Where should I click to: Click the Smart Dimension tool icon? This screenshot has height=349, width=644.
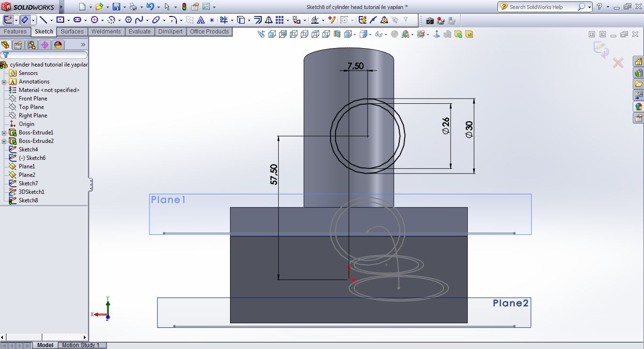pyautogui.click(x=25, y=20)
